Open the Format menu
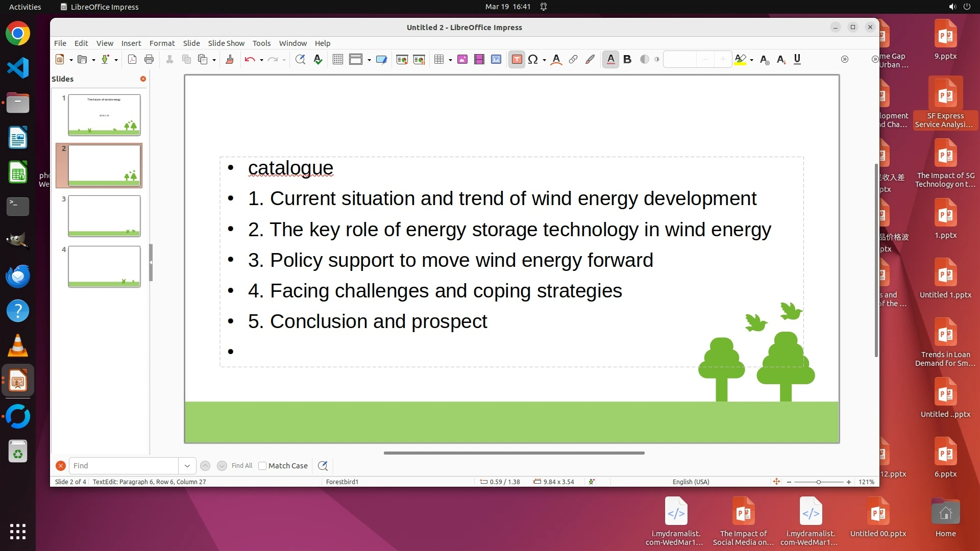The height and width of the screenshot is (551, 980). click(162, 43)
